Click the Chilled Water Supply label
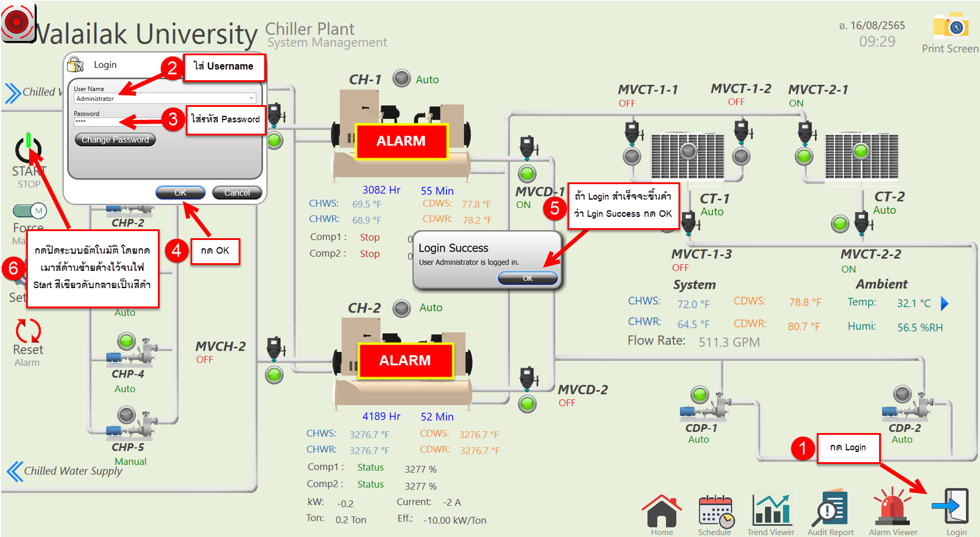Image resolution: width=980 pixels, height=537 pixels. coord(73,471)
